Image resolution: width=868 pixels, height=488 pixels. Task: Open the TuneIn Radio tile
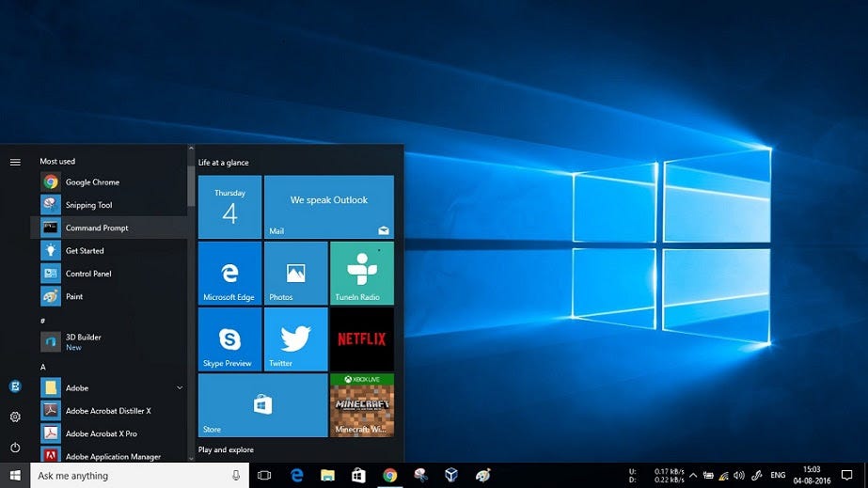pyautogui.click(x=361, y=273)
